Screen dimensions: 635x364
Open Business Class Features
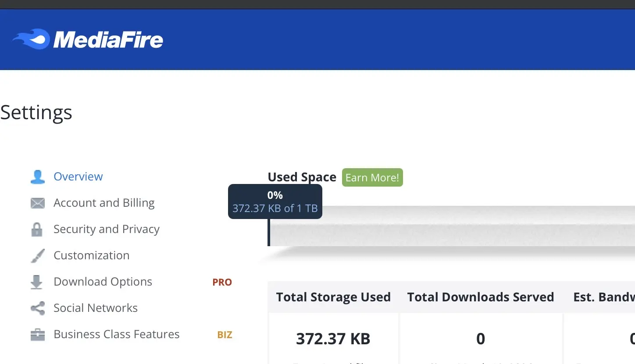[x=117, y=334]
